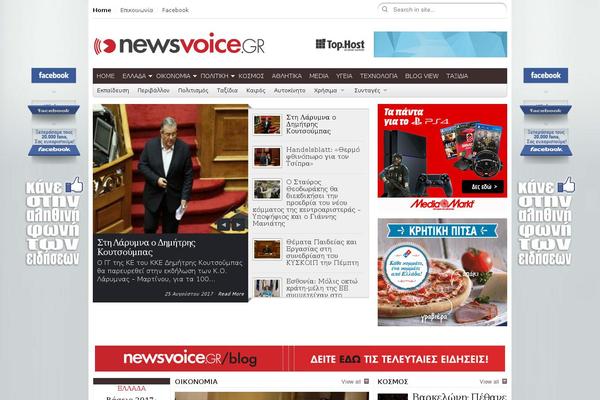600x400 pixels.
Task: Click the ΚΟΣΜΟΣ View all link
Action: 489,382
